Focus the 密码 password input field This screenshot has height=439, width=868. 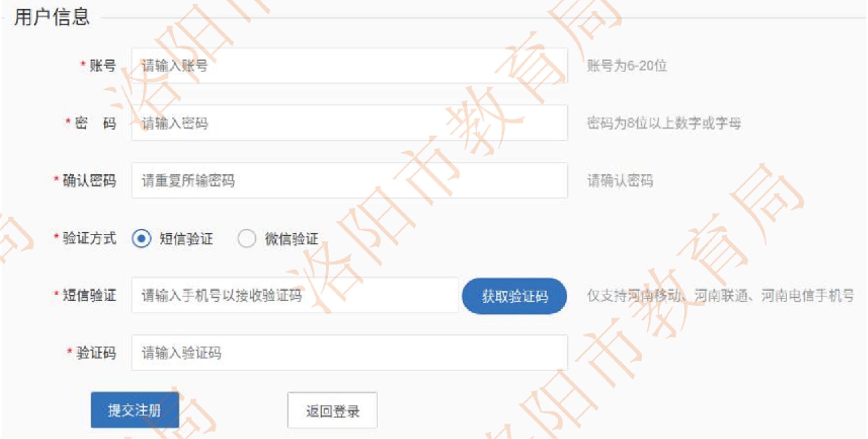click(349, 123)
